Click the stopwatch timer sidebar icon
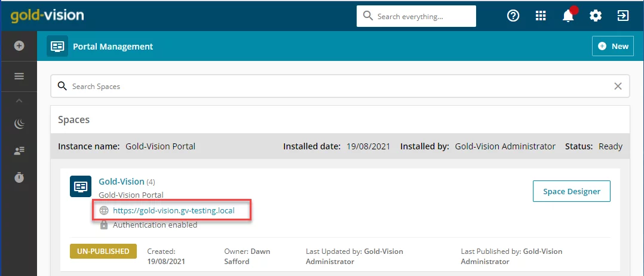 19,177
